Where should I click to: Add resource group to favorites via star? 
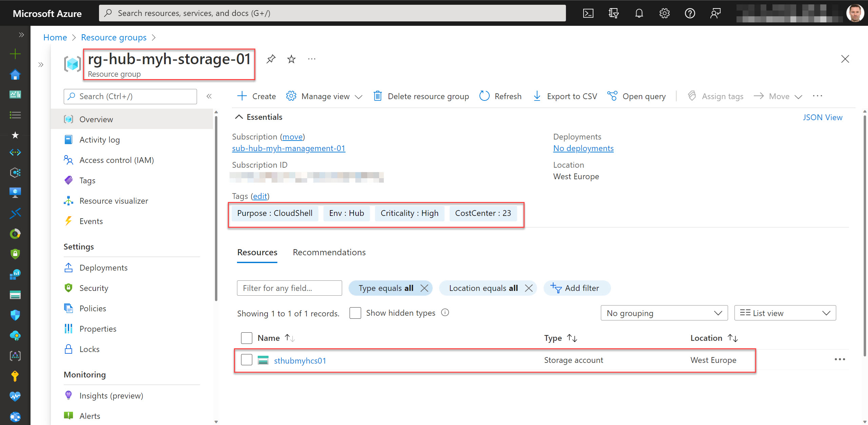pyautogui.click(x=291, y=59)
